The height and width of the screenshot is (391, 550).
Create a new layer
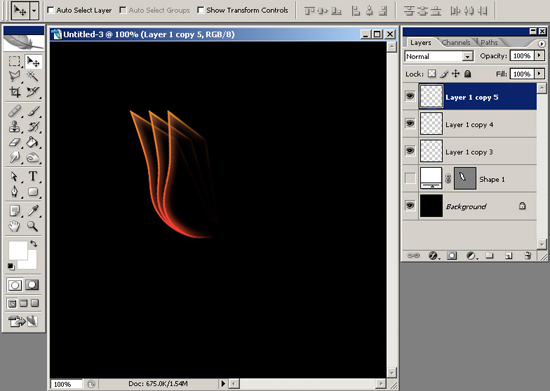pos(509,256)
